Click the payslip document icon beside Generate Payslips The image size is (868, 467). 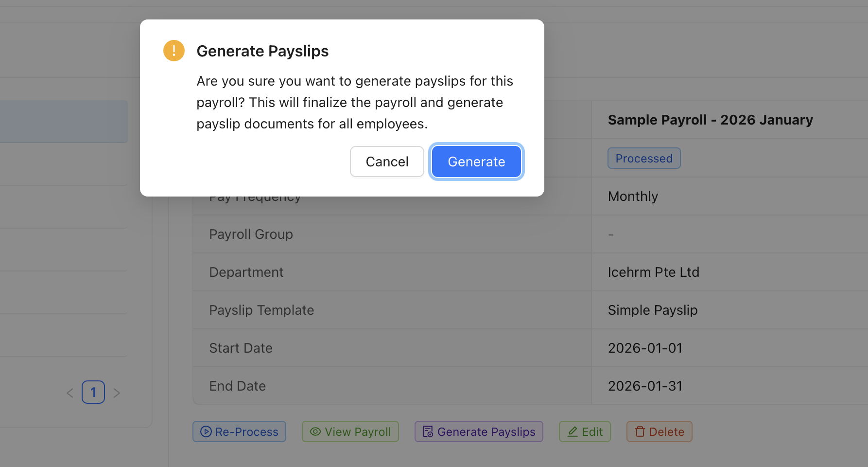(x=428, y=431)
